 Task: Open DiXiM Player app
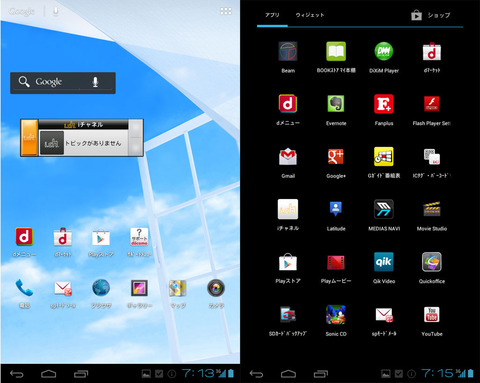coord(384,52)
